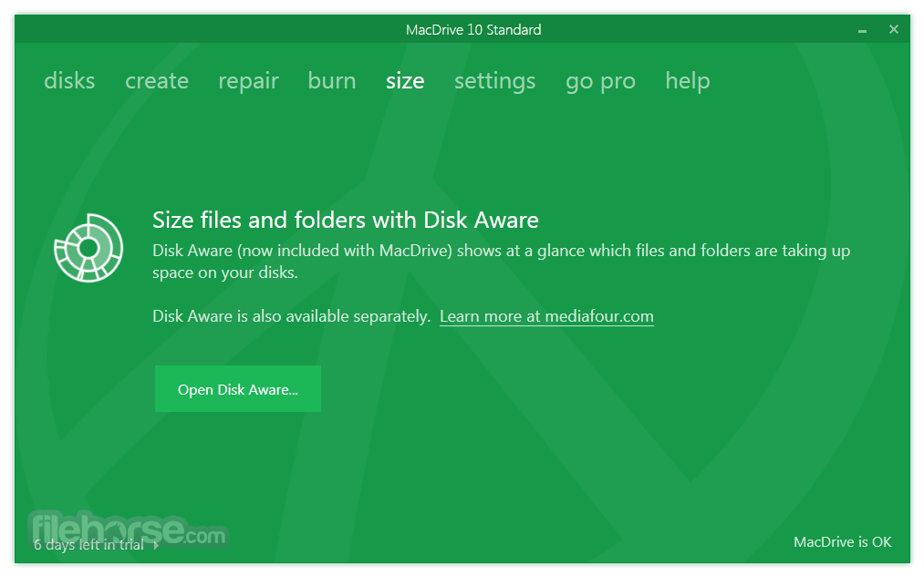924x576 pixels.
Task: Close the MacDrive 10 Standard window
Action: [x=893, y=29]
